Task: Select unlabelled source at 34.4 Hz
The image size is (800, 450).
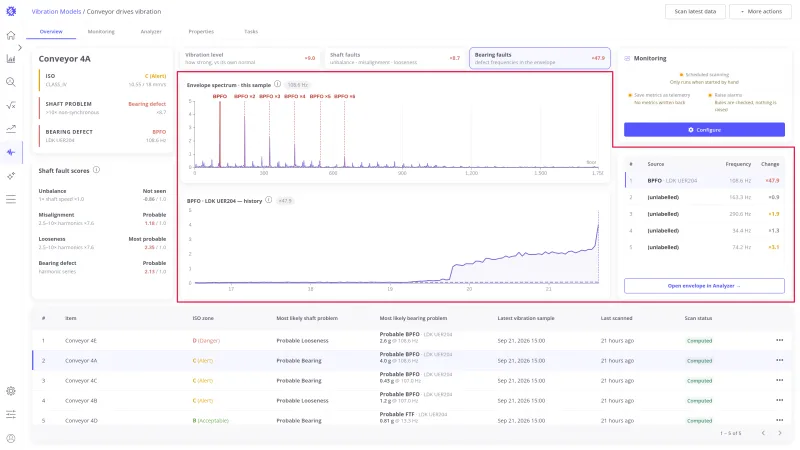Action: click(704, 231)
